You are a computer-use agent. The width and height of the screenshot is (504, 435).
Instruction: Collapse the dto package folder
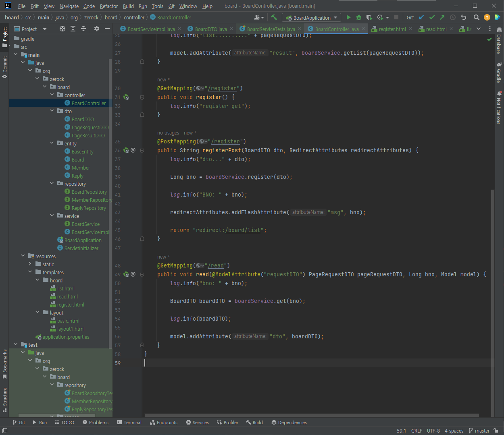tap(52, 111)
